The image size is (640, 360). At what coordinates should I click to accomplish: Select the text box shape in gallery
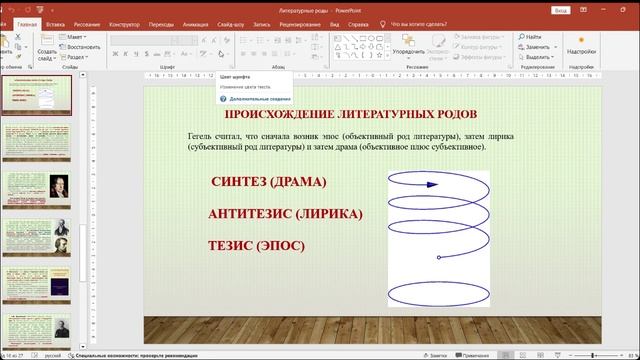pos(338,38)
